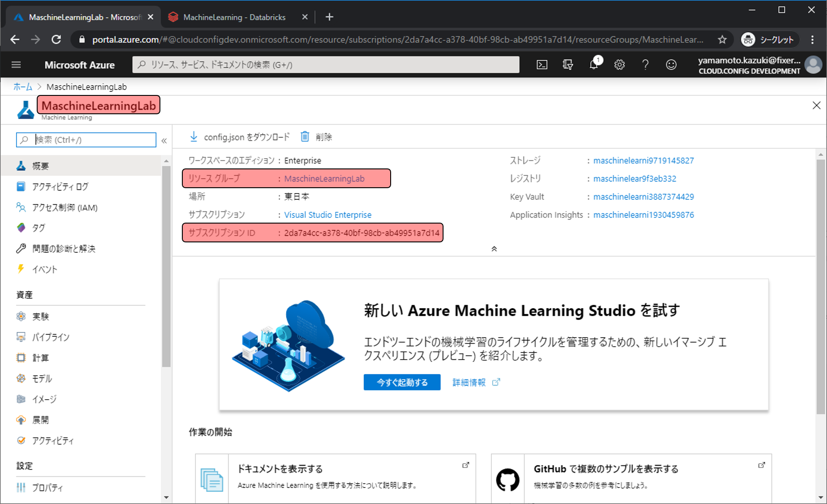The height and width of the screenshot is (504, 827).
Task: Open the Visual Studio Enterprise subscription link
Action: (328, 215)
